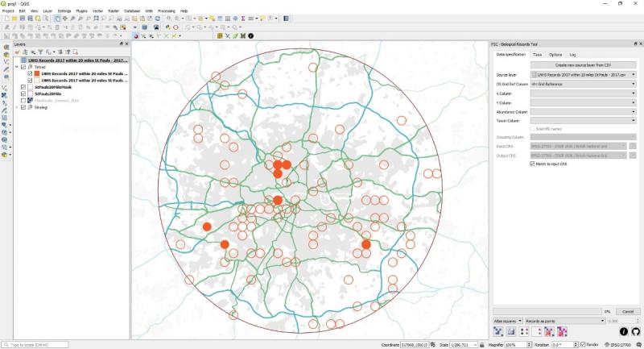Click the Save Project icon
Image resolution: width=644 pixels, height=349 pixels.
coord(23,19)
